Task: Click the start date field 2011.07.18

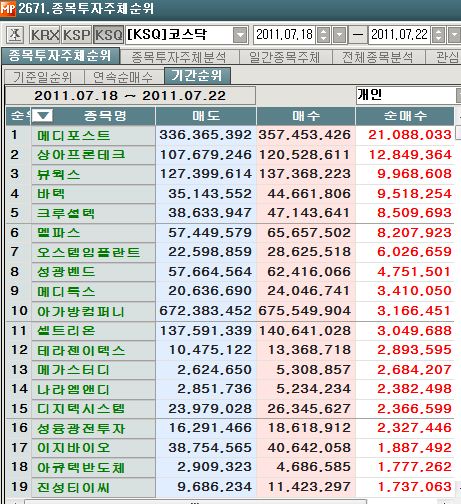Action: tap(284, 35)
